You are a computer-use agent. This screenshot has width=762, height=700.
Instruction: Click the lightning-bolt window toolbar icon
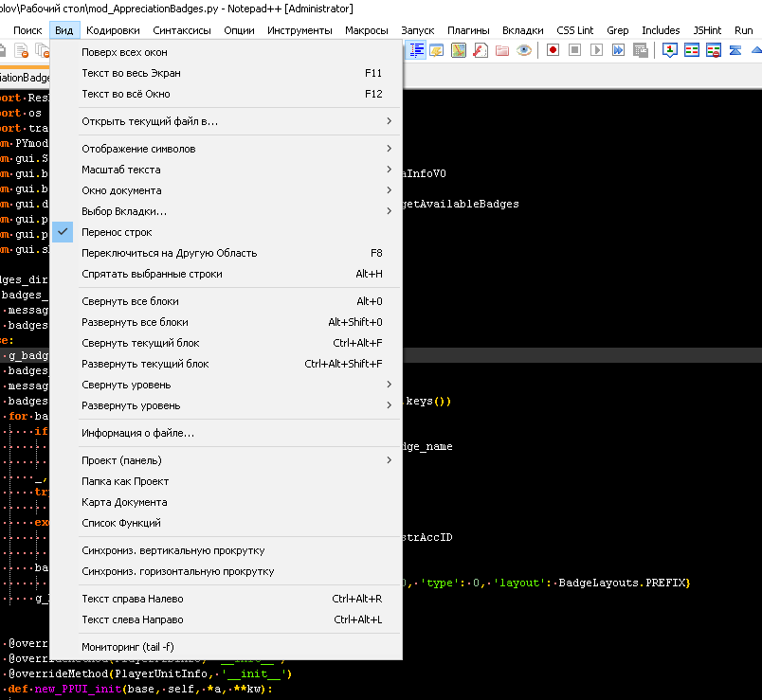click(x=436, y=50)
